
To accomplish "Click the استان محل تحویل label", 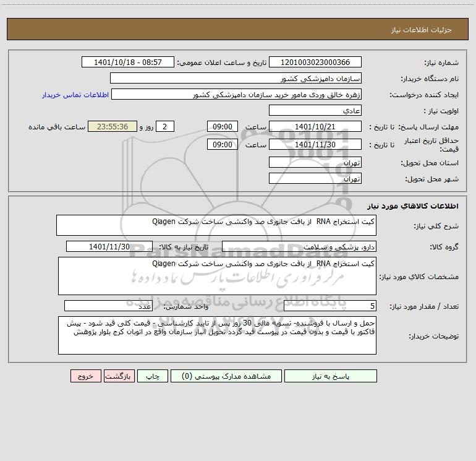I will pos(430,163).
